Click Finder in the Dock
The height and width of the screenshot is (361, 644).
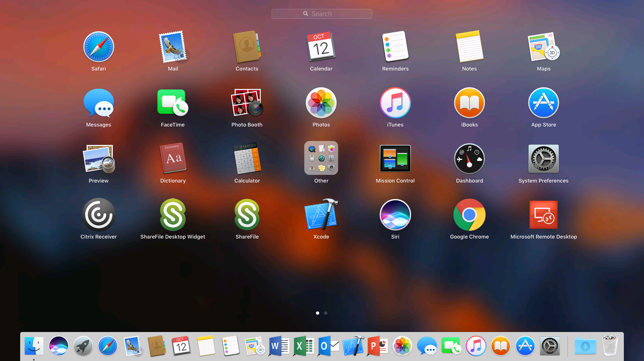pyautogui.click(x=34, y=346)
